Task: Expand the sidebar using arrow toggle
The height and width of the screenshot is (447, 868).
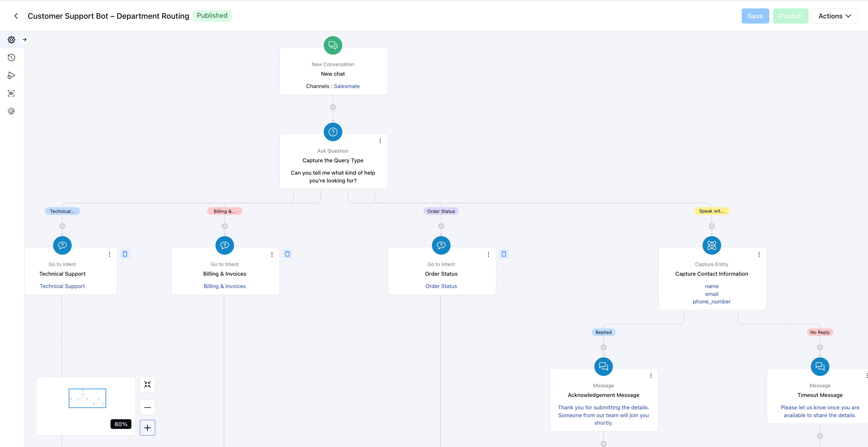Action: [24, 40]
